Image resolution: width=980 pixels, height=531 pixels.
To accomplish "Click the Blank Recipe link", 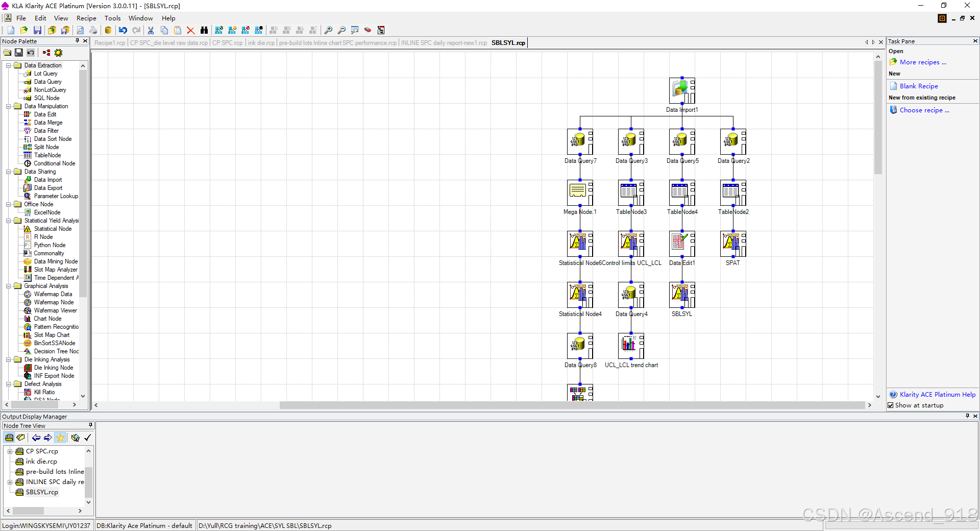I will (x=919, y=86).
